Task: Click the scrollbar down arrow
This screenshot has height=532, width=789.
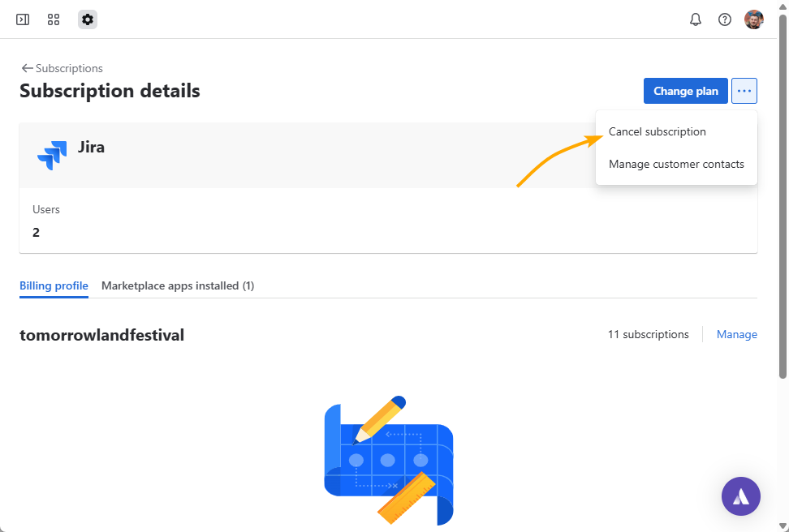Action: point(783,526)
